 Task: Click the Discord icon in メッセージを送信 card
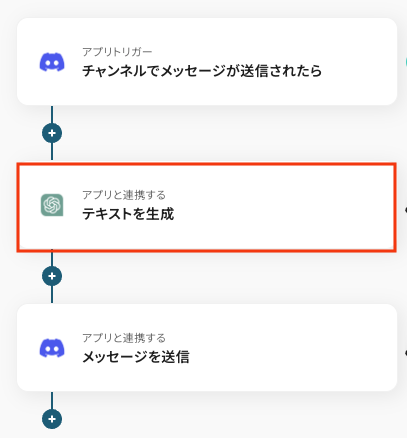[x=52, y=348]
